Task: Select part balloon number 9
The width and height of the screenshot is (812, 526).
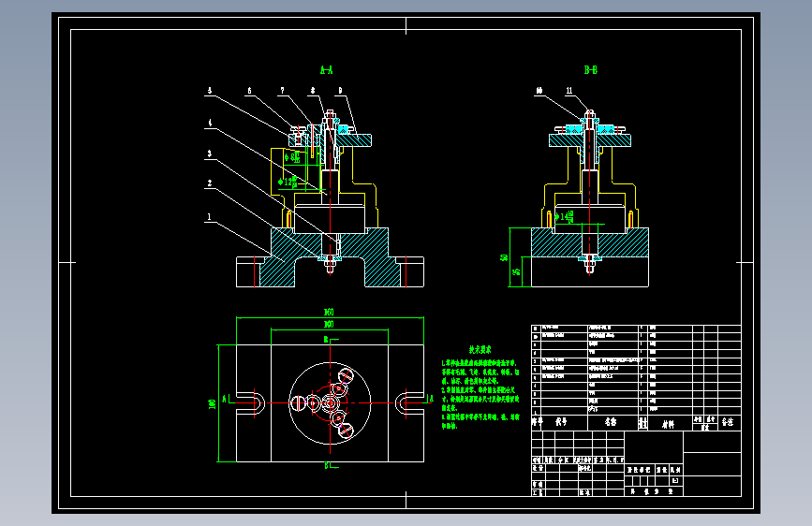Action: point(340,91)
